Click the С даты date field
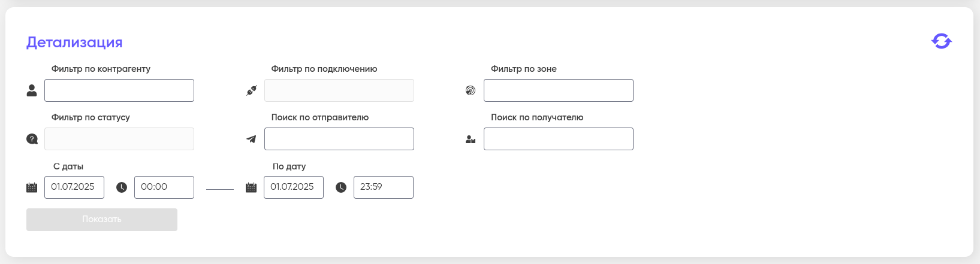Viewport: 980px width, 264px height. click(74, 187)
